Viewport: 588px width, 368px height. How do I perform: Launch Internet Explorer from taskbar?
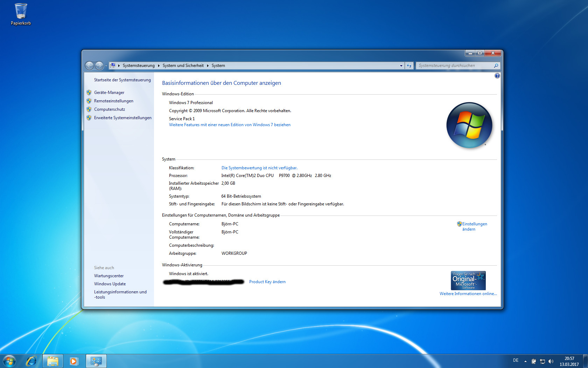(31, 361)
